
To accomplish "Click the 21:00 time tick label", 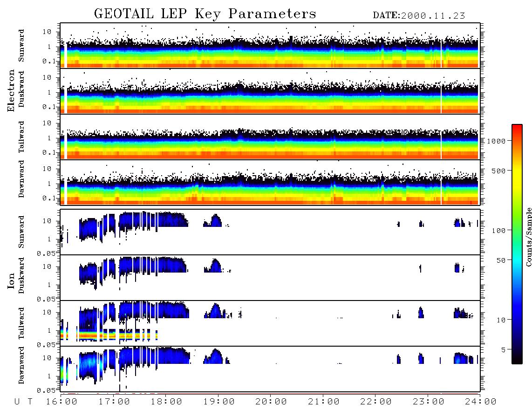I will (x=324, y=402).
